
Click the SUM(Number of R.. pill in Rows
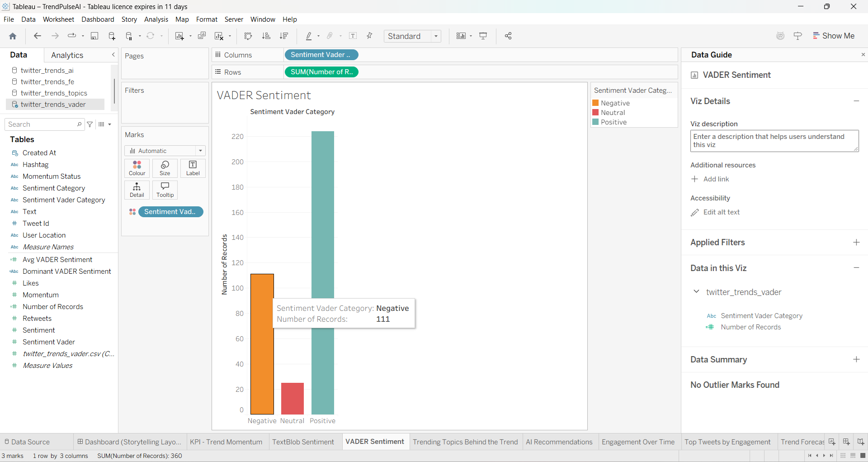[321, 72]
